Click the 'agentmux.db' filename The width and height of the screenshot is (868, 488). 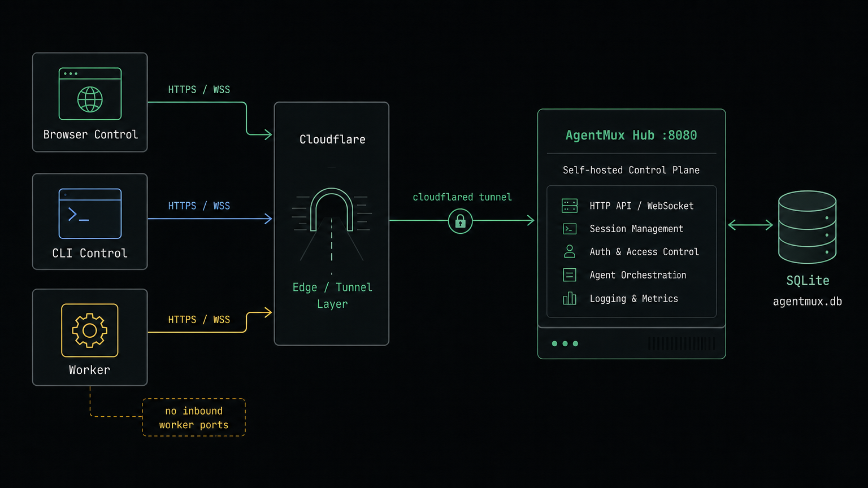click(x=808, y=302)
